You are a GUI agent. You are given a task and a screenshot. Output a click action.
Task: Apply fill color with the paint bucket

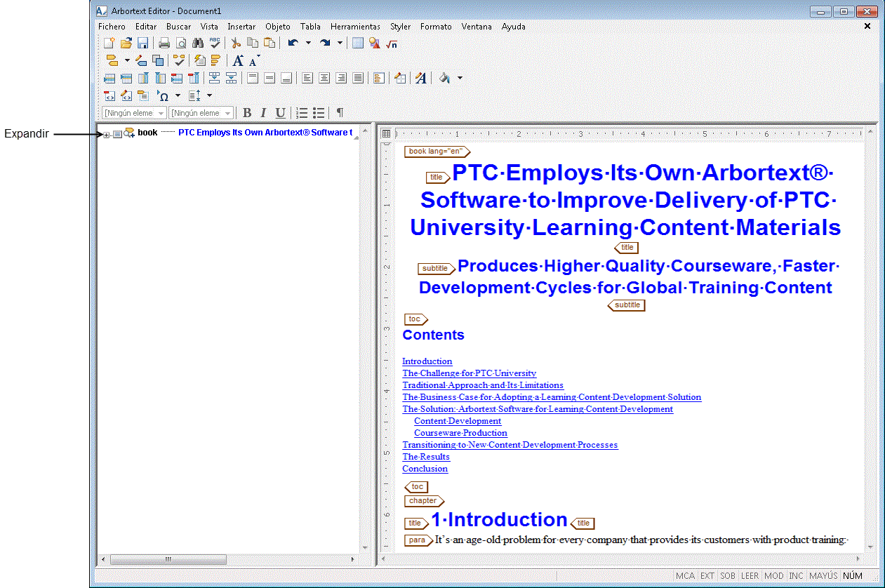coord(444,78)
